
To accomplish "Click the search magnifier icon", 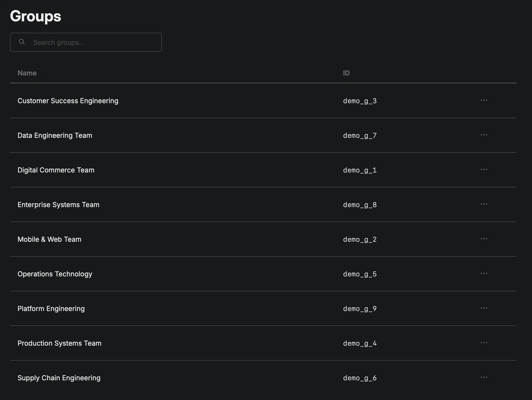I will [x=22, y=42].
